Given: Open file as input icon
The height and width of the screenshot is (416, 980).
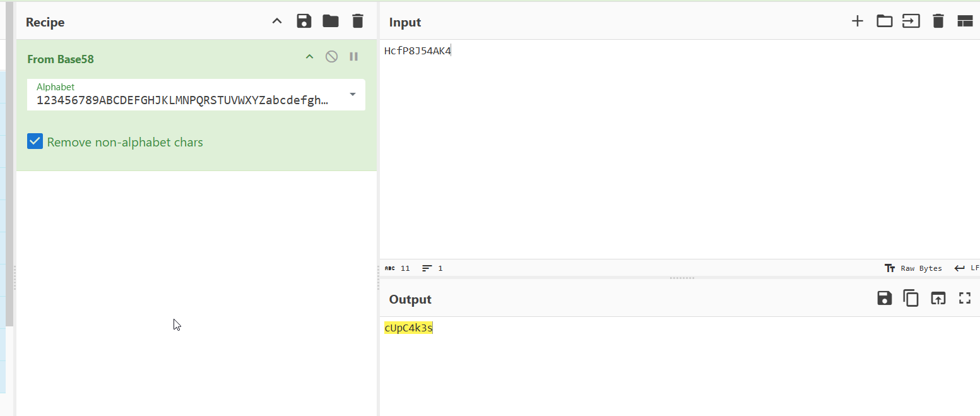Looking at the screenshot, I should 911,21.
